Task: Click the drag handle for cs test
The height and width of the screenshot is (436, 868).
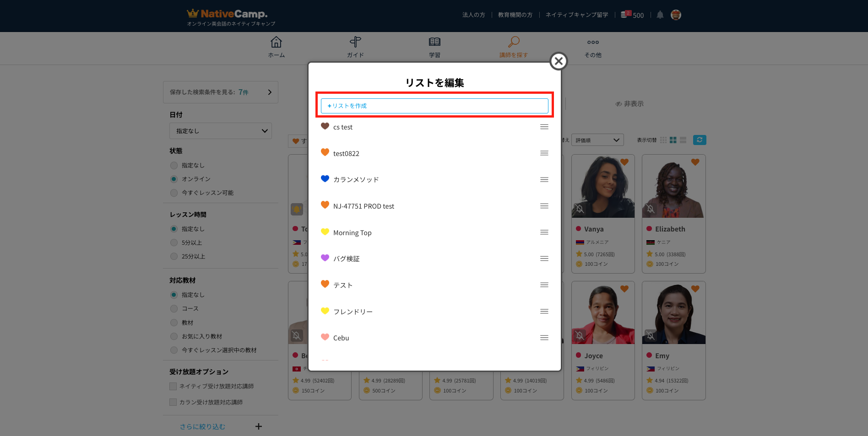Action: (544, 127)
